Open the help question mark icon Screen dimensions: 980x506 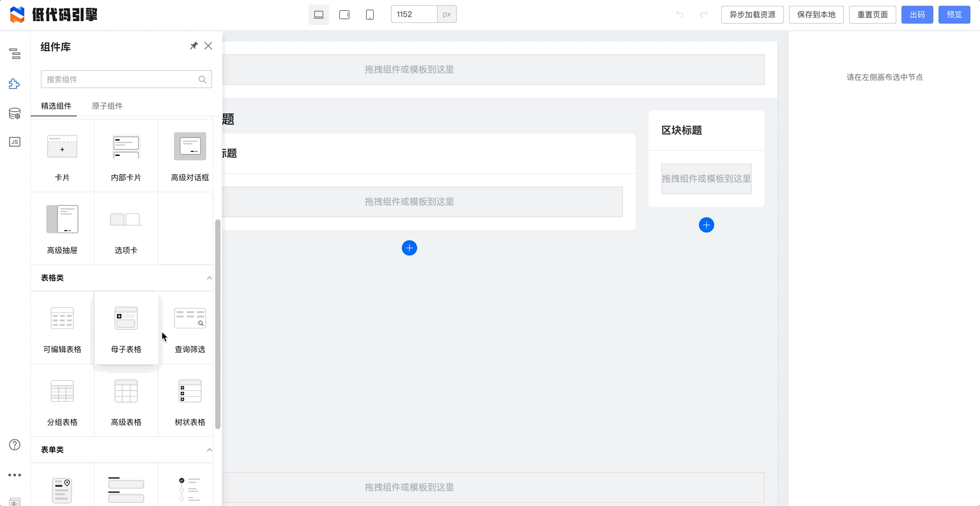click(15, 445)
